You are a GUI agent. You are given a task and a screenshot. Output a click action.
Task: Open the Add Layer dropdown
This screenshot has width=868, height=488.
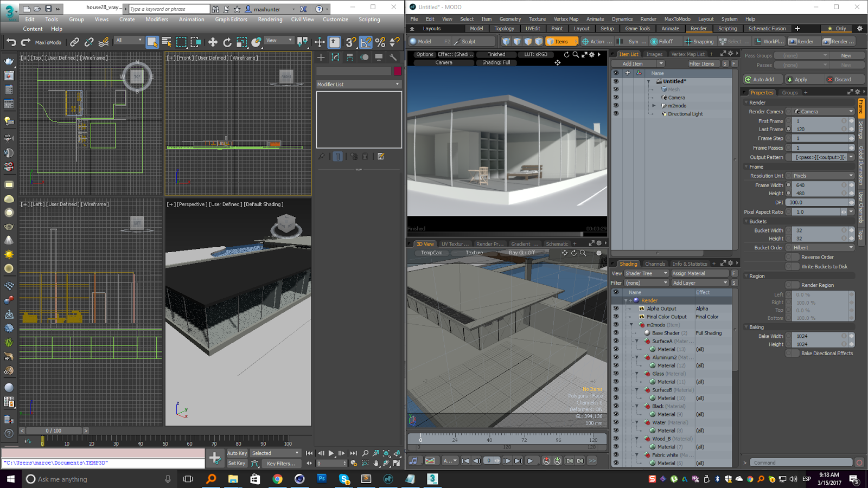[700, 282]
